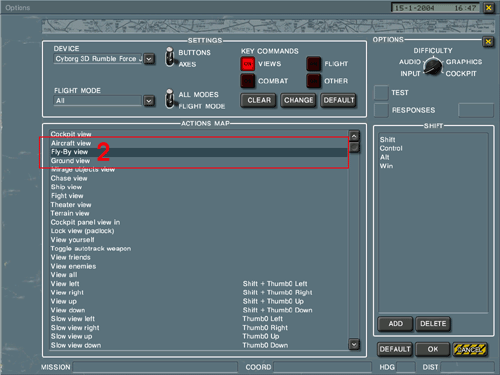The image size is (500, 375).
Task: Click the bottom DEFAULT button beside OK
Action: [395, 349]
